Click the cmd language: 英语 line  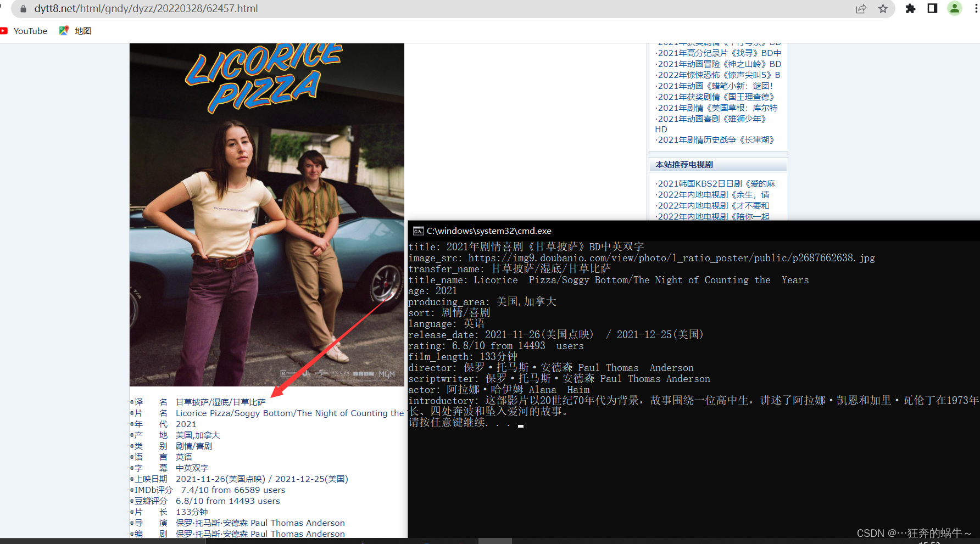coord(447,324)
